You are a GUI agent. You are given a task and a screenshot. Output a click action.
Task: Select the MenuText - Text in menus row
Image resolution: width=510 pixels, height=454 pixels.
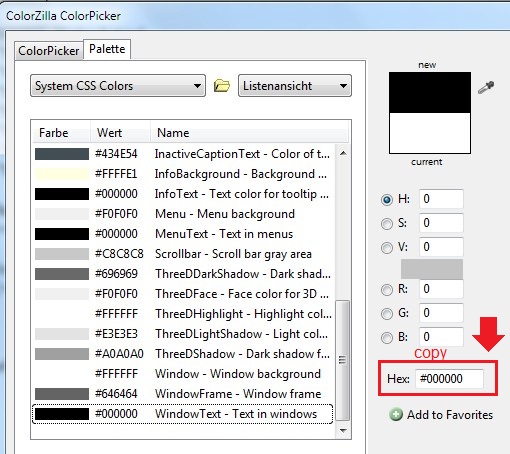182,234
